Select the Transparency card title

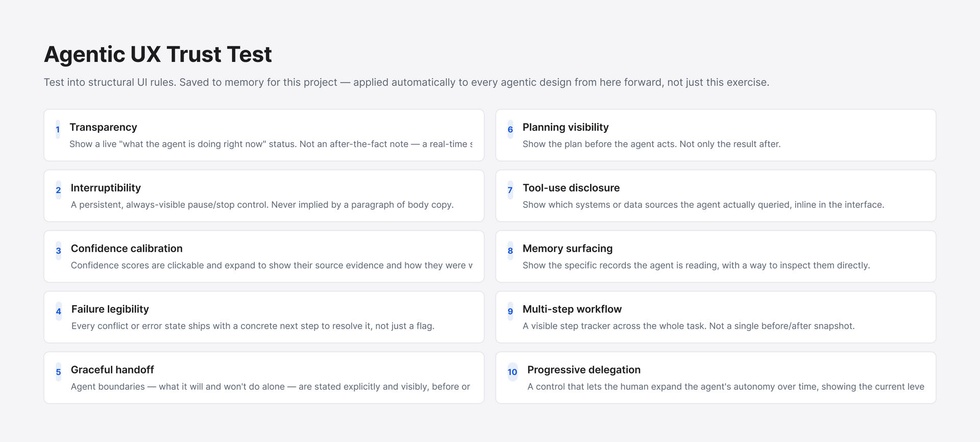[103, 127]
